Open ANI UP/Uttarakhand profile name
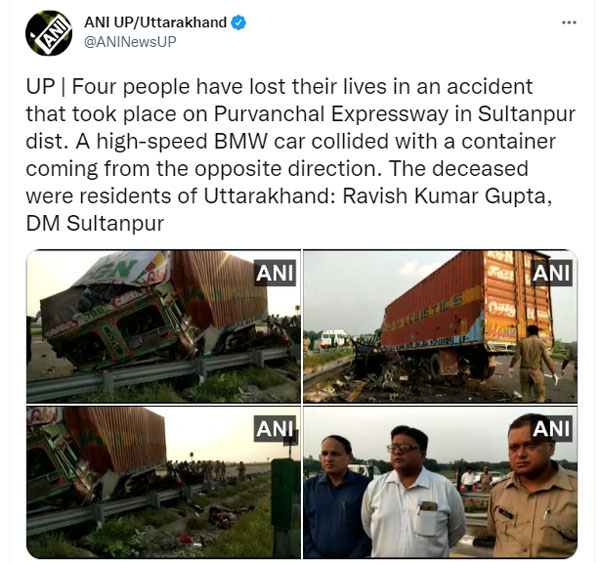Viewport: 600px width, 563px height. (155, 22)
